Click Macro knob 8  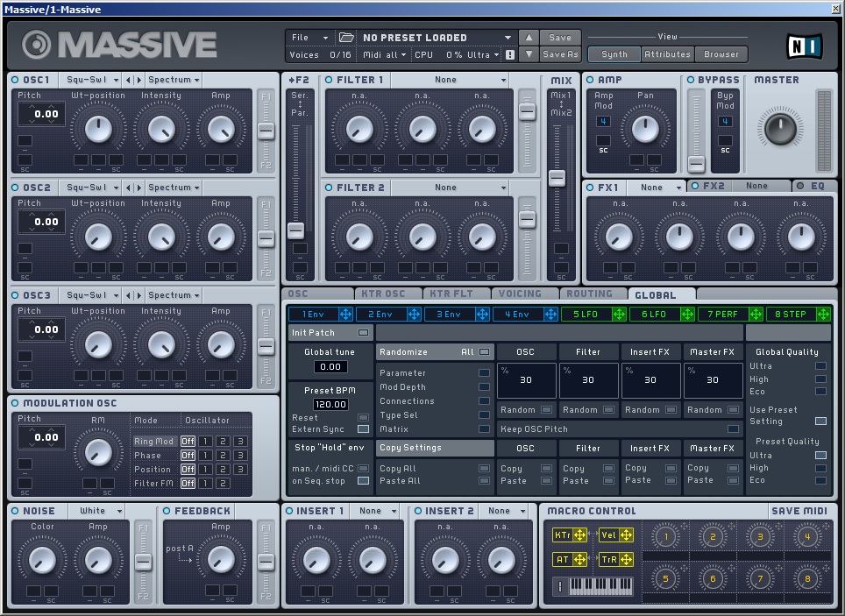[x=807, y=579]
